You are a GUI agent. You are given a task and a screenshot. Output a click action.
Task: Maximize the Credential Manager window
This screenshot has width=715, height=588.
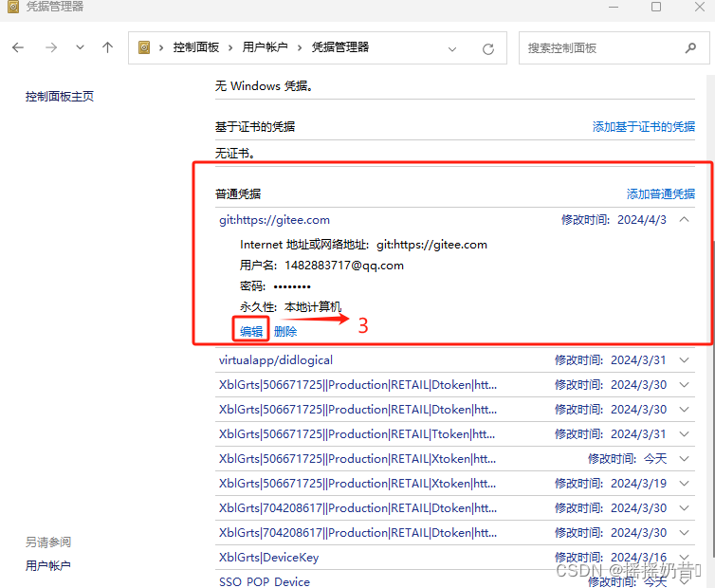coord(656,7)
